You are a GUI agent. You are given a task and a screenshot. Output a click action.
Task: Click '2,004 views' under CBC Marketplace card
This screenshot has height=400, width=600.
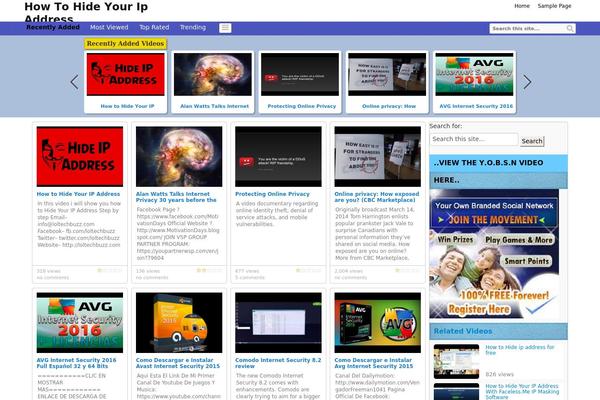[348, 271]
